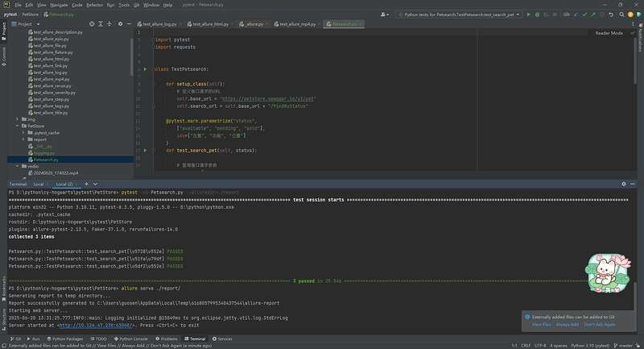Screen dimensions: 644x349
Task: Open editor tabs more options icon
Action: point(633,24)
